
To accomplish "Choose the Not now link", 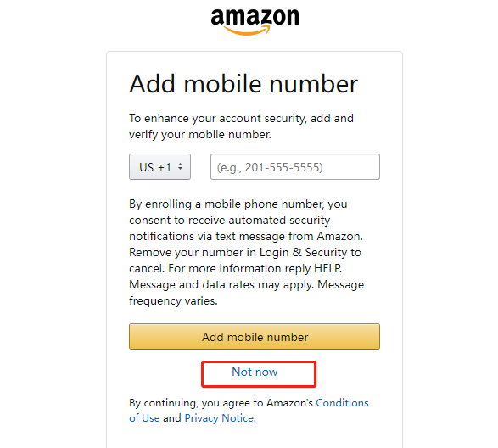I will pyautogui.click(x=255, y=372).
